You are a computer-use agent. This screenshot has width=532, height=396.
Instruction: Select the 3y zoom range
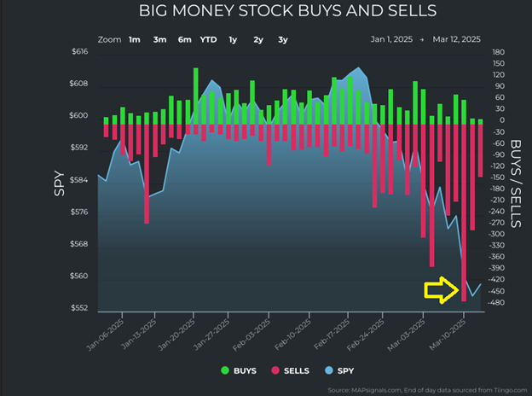[x=282, y=39]
